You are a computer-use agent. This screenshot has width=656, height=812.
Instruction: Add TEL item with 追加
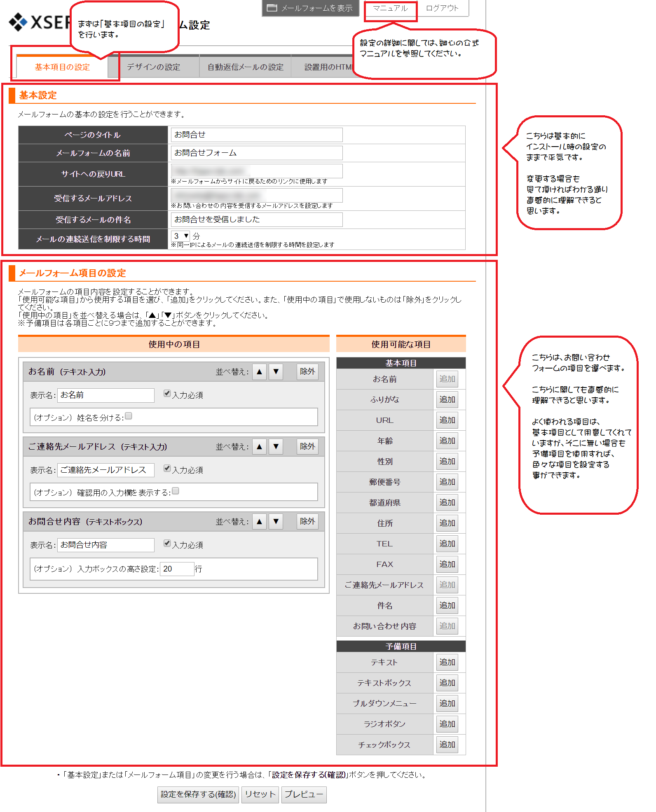tap(447, 544)
